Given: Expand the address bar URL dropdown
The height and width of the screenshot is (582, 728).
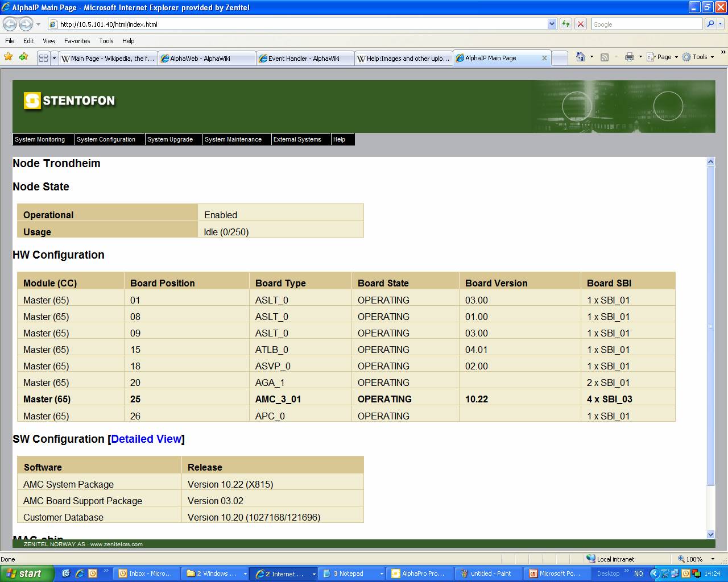Looking at the screenshot, I should pos(552,24).
